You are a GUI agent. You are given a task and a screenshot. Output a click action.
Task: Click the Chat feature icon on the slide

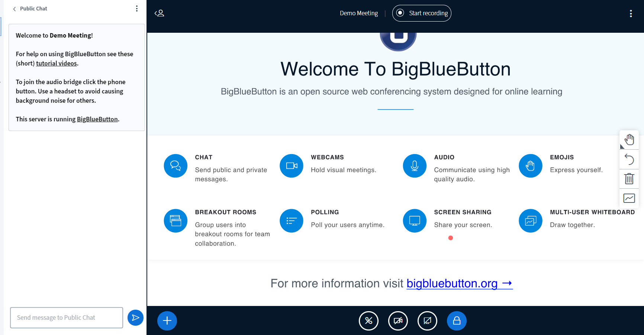coord(176,166)
